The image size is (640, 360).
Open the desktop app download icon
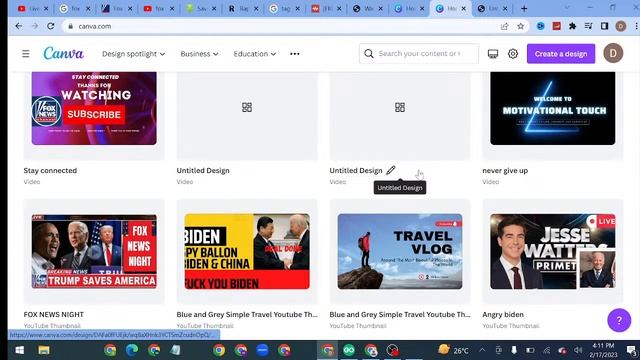[493, 53]
